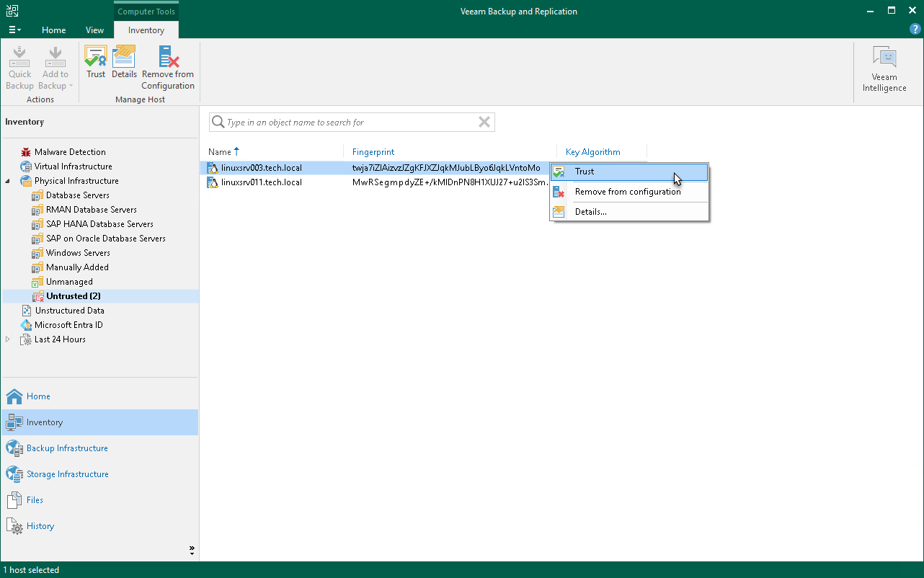The width and height of the screenshot is (924, 578).
Task: Collapse the Physical Infrastructure tree node
Action: [8, 181]
